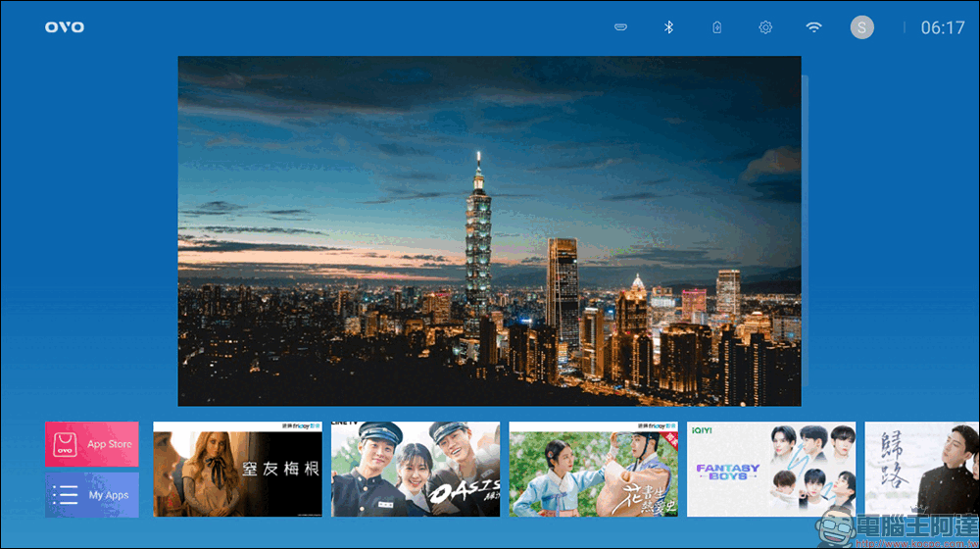The image size is (980, 549).
Task: Open the 歸路 drama thumbnail
Action: click(921, 471)
